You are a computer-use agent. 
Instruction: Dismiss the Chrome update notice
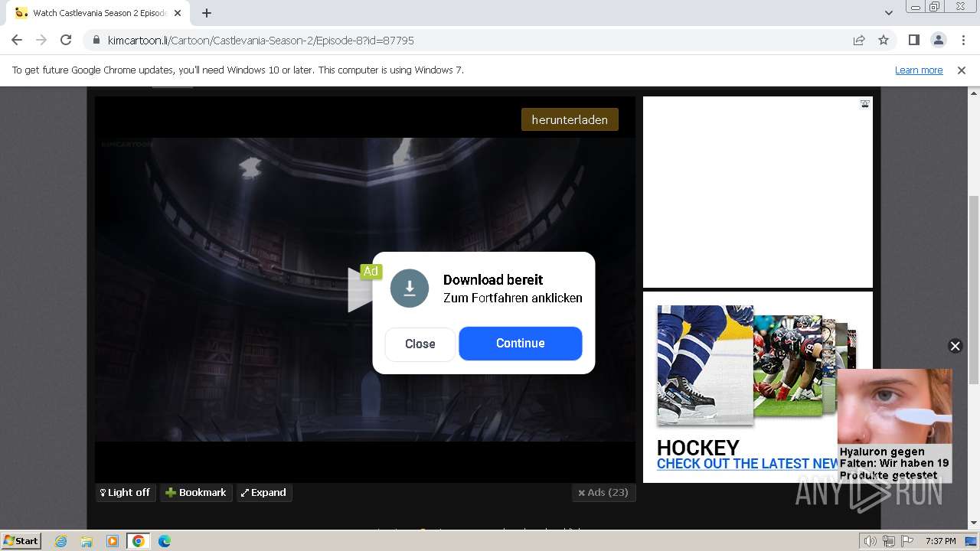962,70
